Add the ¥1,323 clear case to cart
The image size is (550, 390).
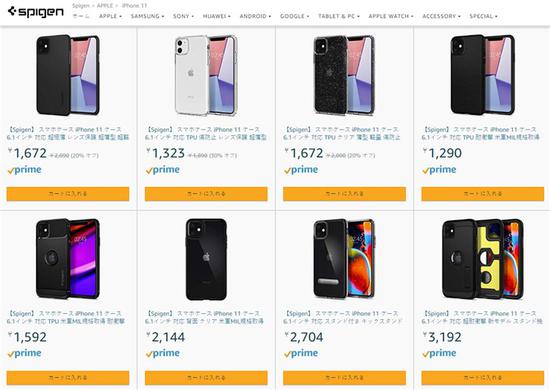[x=206, y=194]
